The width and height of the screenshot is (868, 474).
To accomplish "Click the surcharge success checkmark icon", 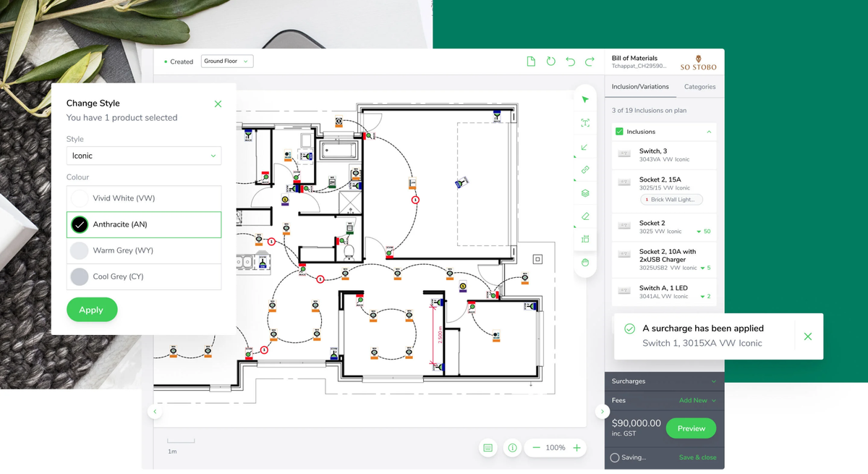I will [x=629, y=329].
